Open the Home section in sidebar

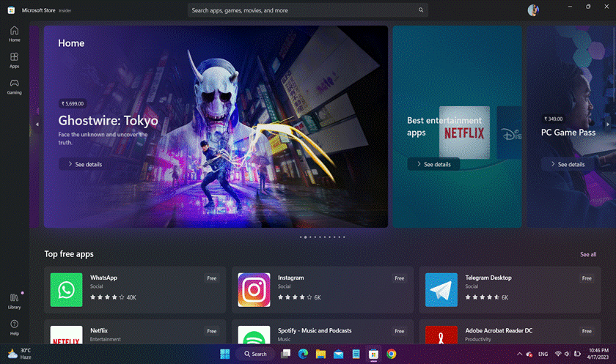(x=14, y=34)
